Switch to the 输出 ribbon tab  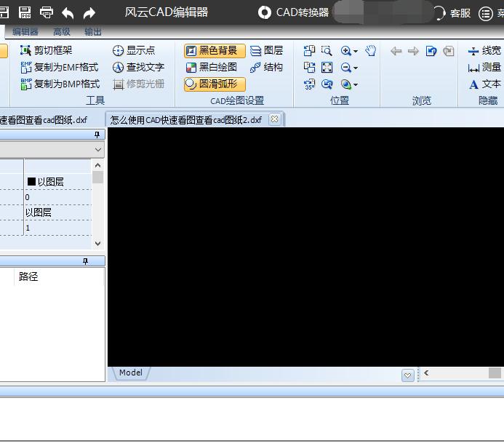pos(93,32)
